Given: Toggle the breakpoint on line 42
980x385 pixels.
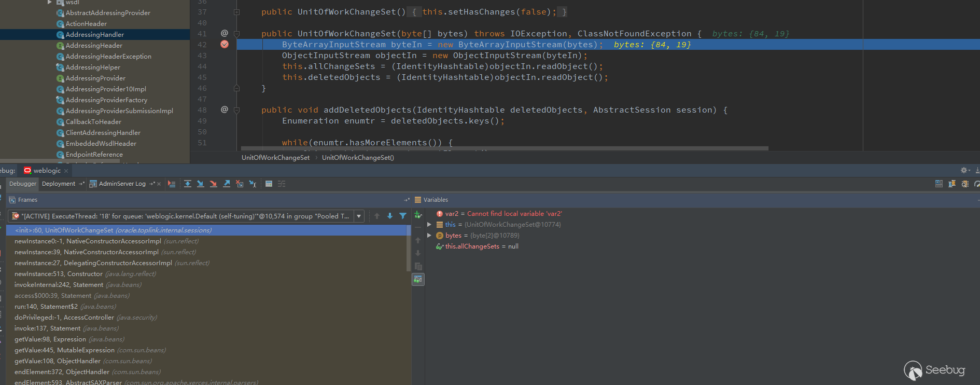Looking at the screenshot, I should click(x=225, y=45).
